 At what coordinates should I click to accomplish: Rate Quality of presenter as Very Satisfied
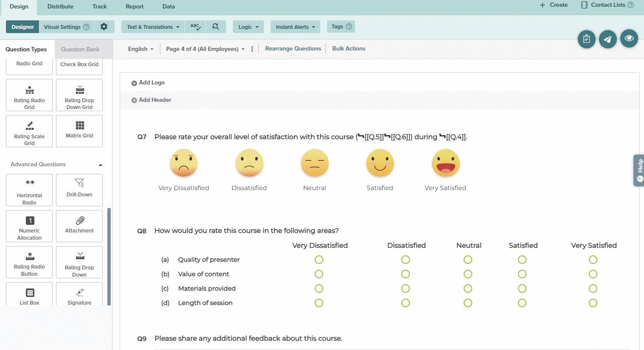pyautogui.click(x=593, y=260)
